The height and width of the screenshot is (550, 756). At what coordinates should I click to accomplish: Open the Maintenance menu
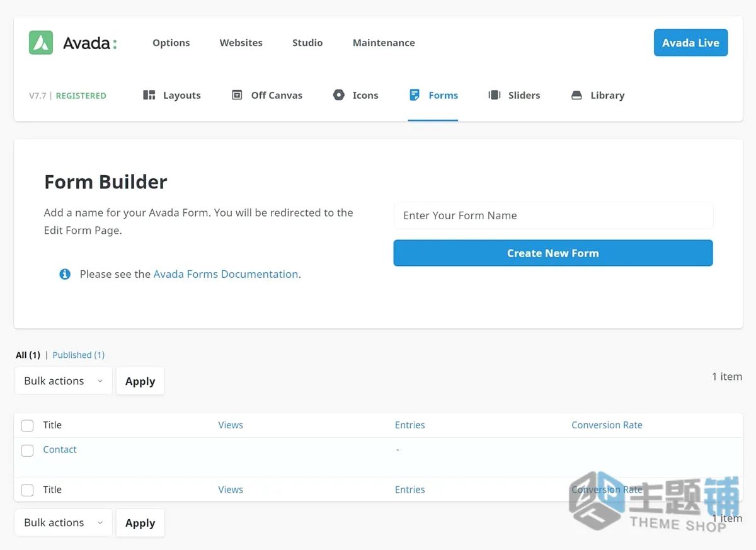(x=384, y=43)
